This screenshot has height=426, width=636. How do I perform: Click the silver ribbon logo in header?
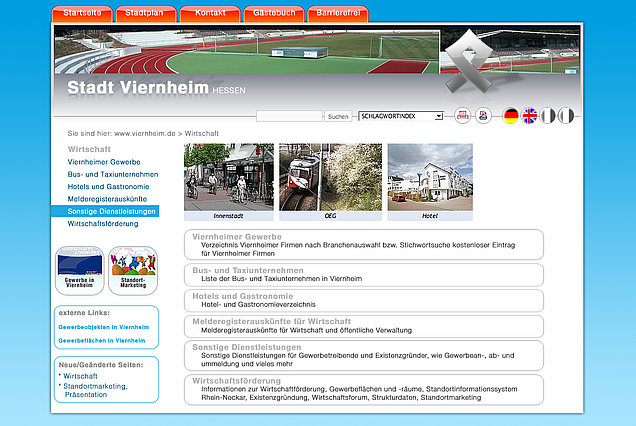pos(468,61)
